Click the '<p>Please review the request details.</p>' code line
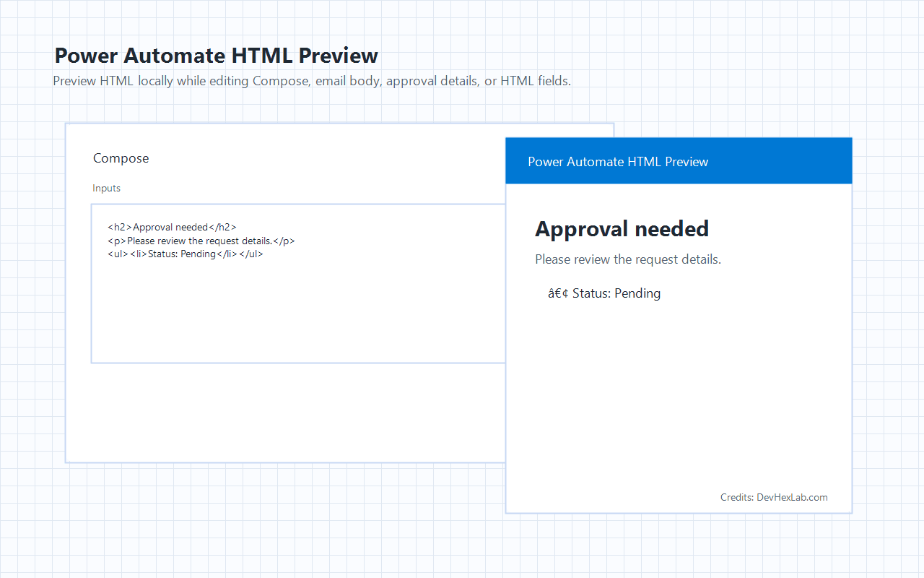The width and height of the screenshot is (924, 578). click(201, 241)
